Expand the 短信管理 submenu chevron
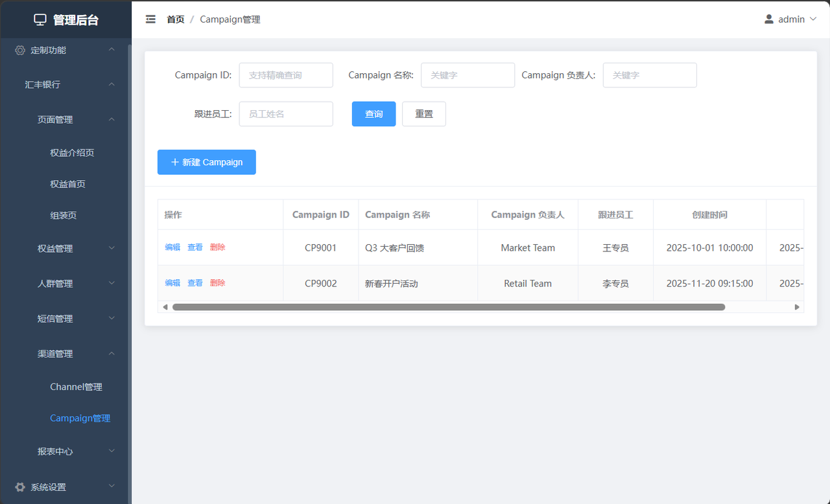 tap(112, 318)
